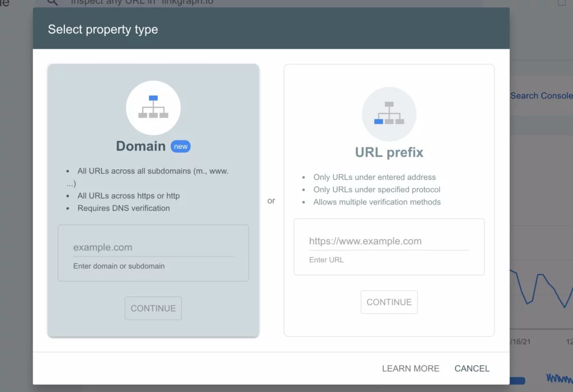The image size is (573, 392).
Task: Click the "Select property type" dialog title
Action: 103,30
